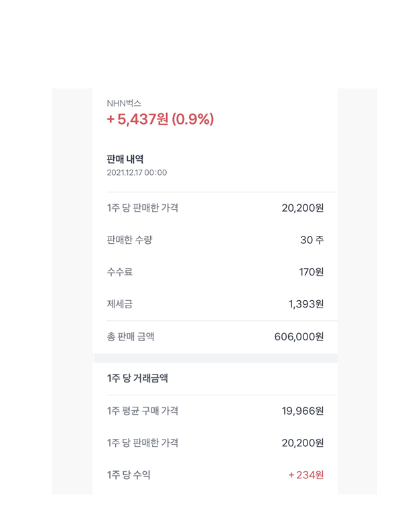Viewport: 410px width, 532px height.
Task: Select the 20,200원 value above 1주 당 수익
Action: (x=302, y=443)
